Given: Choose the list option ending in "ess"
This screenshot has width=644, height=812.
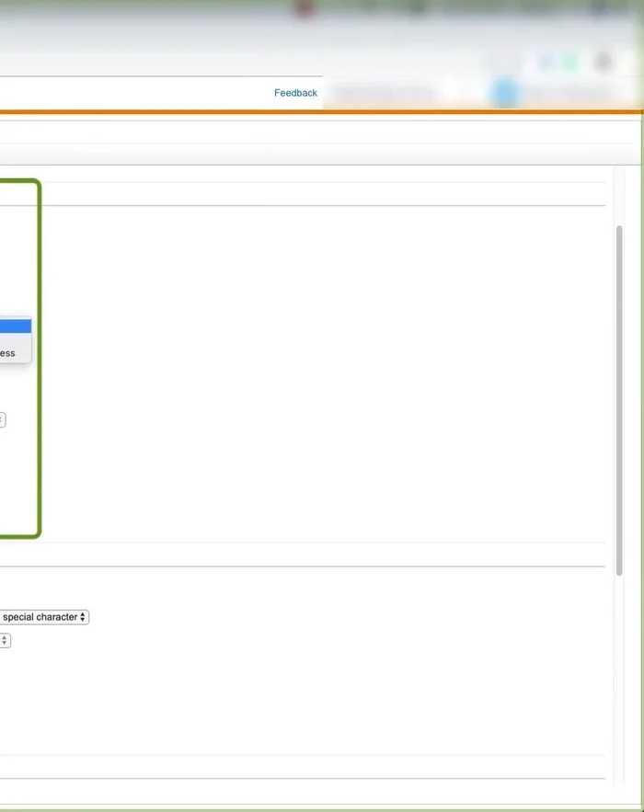Looking at the screenshot, I should click(15, 353).
